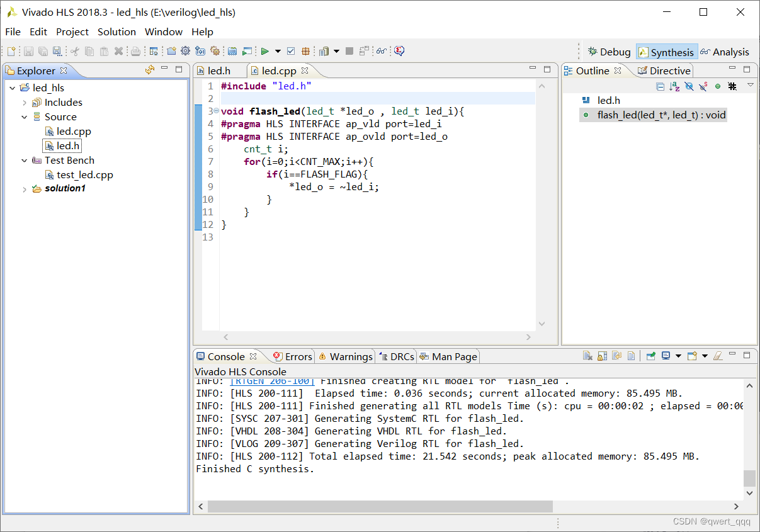The height and width of the screenshot is (532, 760).
Task: Collapse all items in Outline panel
Action: [661, 86]
